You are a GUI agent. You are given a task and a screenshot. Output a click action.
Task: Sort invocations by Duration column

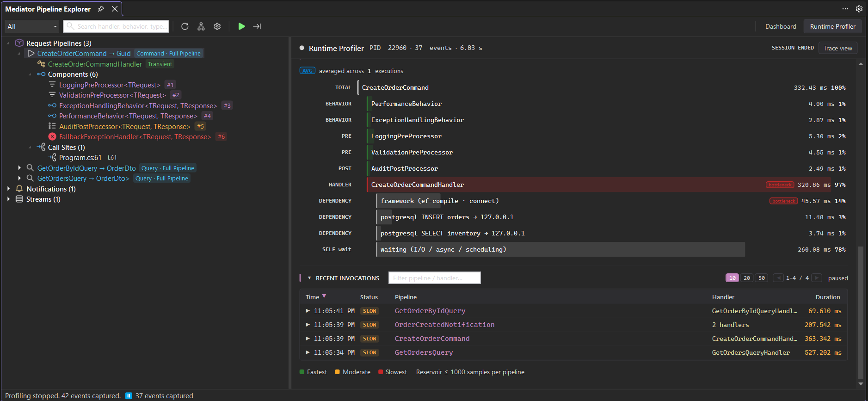tap(828, 297)
